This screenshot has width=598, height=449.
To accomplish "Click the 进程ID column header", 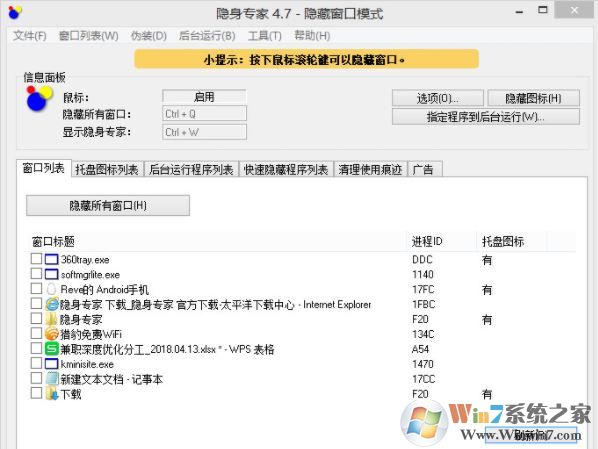I will pos(442,241).
